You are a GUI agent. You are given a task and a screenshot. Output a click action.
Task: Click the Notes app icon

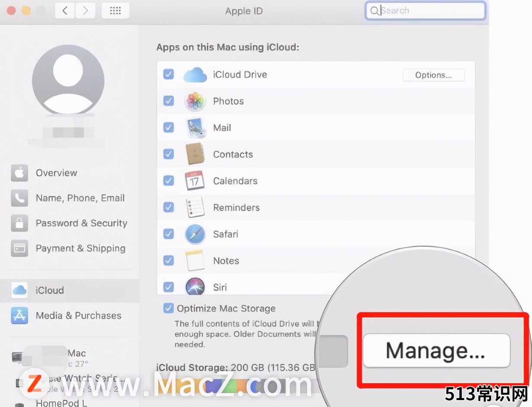tap(195, 261)
